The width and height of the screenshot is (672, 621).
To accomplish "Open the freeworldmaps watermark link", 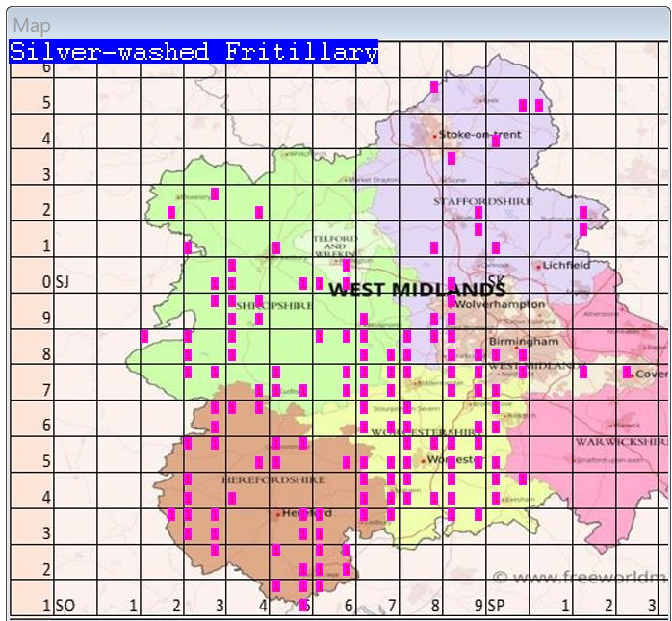I will [580, 578].
